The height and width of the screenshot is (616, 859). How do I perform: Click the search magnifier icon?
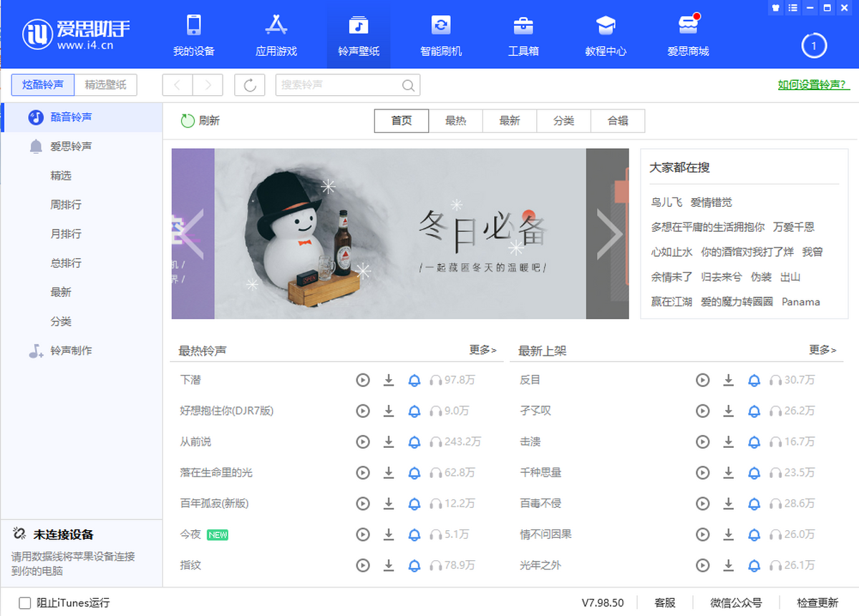pos(408,85)
